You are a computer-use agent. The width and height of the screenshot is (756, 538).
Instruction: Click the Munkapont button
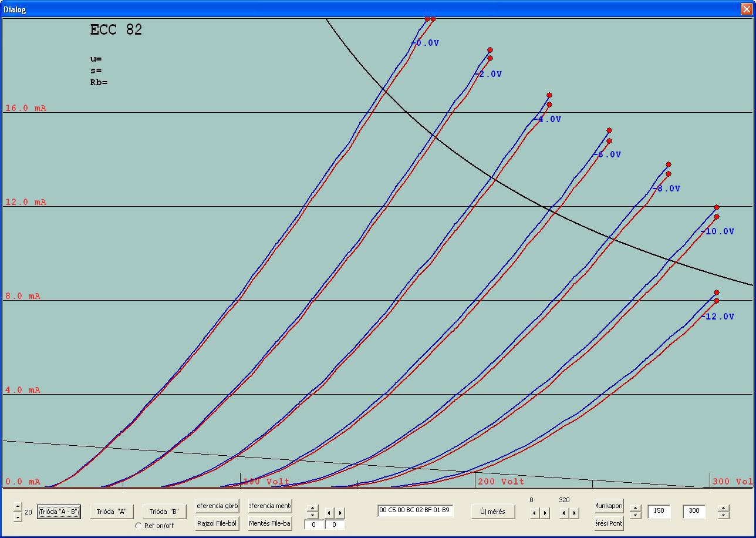(609, 506)
